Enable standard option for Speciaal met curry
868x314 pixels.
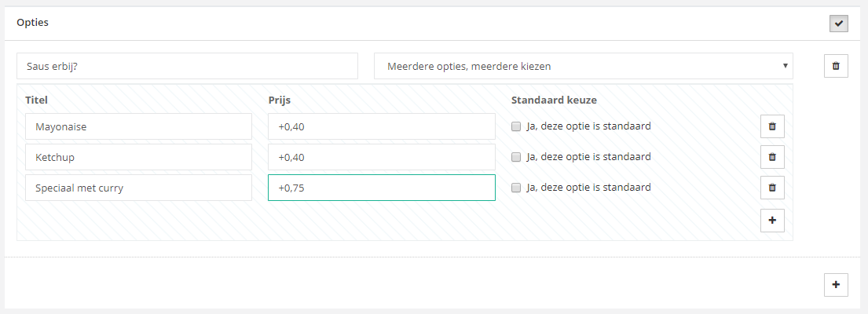(x=516, y=188)
